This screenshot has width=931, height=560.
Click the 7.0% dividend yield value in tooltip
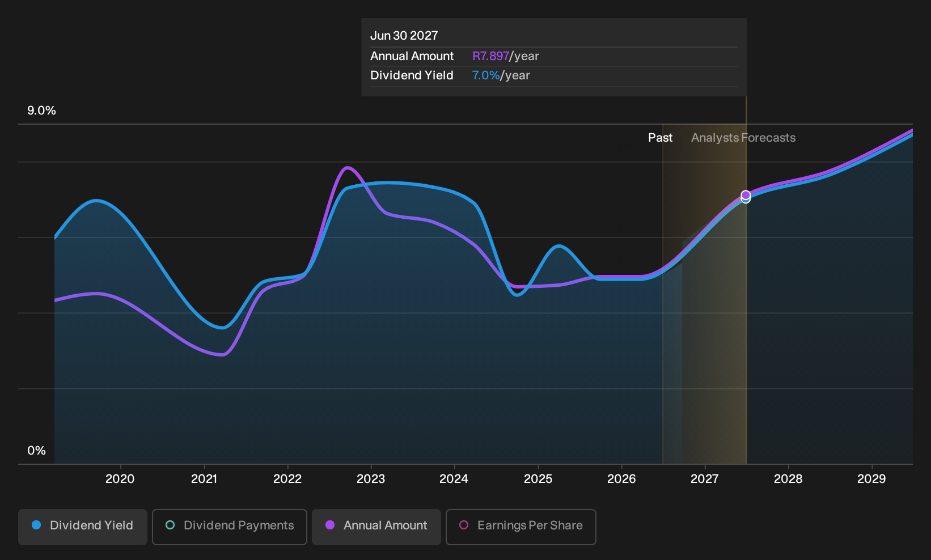(486, 75)
